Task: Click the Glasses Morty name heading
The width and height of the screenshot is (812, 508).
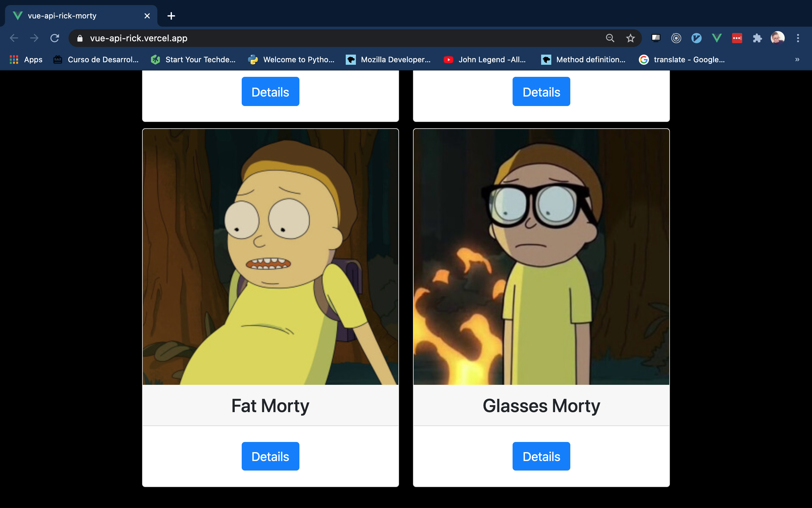Action: 541,405
